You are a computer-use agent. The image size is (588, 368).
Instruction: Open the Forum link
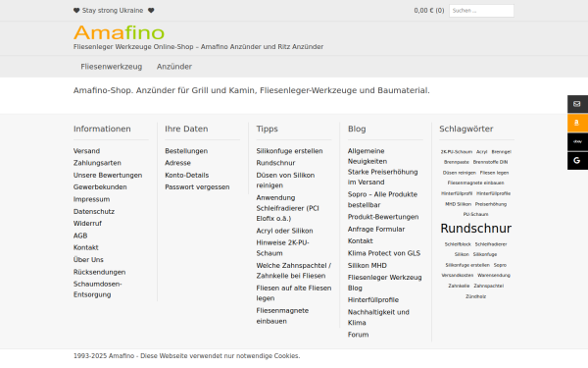point(358,335)
